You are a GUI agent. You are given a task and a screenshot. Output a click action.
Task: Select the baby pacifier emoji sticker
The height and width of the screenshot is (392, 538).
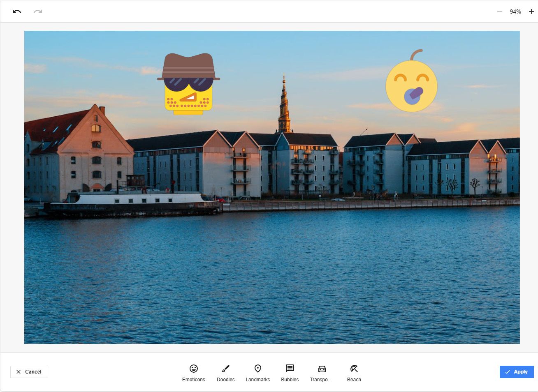pyautogui.click(x=411, y=81)
